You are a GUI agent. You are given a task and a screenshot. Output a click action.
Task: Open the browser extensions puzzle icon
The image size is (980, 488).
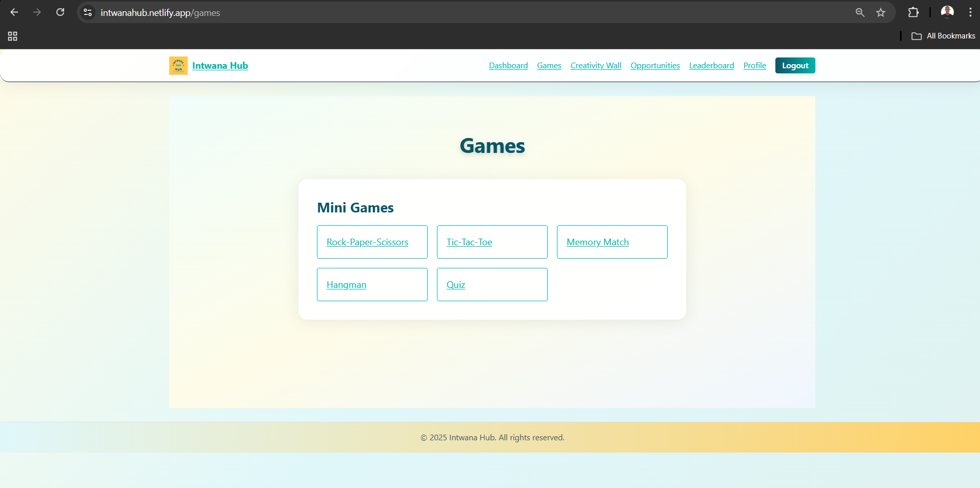(913, 12)
